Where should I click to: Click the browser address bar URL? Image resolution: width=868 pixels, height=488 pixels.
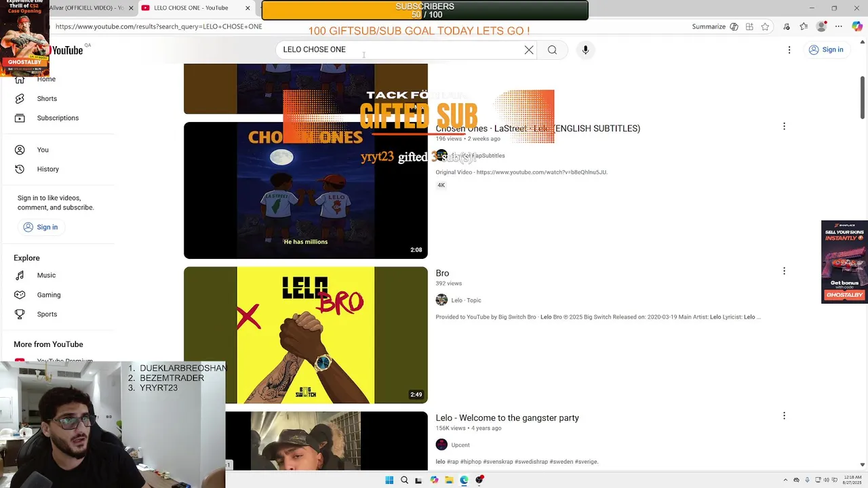(x=159, y=26)
